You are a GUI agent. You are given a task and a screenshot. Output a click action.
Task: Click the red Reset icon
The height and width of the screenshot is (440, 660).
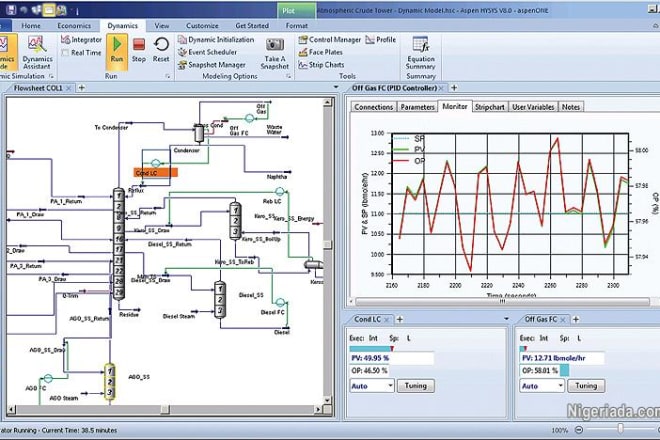point(162,50)
